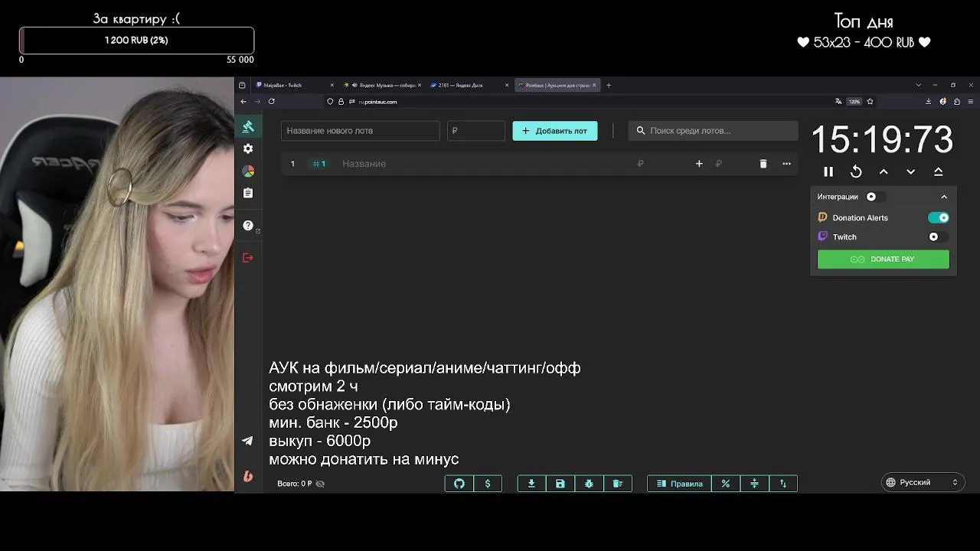The width and height of the screenshot is (980, 551).
Task: Open the auction hammer sidebar icon
Action: pos(247,126)
